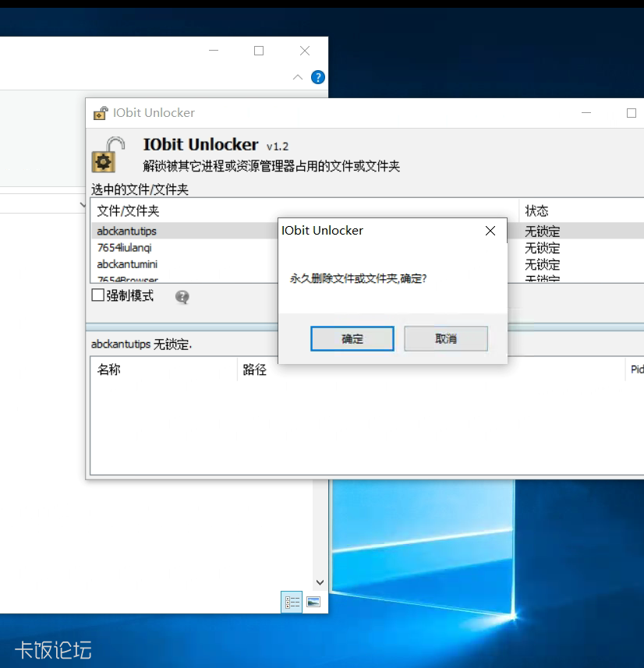Screen dimensions: 644x668
Task: Maximize the IObit Unlocker main window
Action: tap(632, 113)
